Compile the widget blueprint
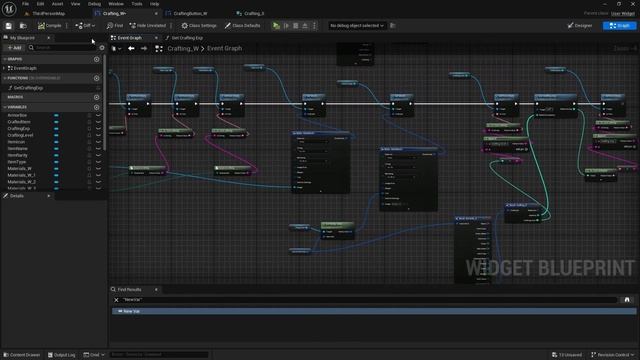 click(x=49, y=26)
